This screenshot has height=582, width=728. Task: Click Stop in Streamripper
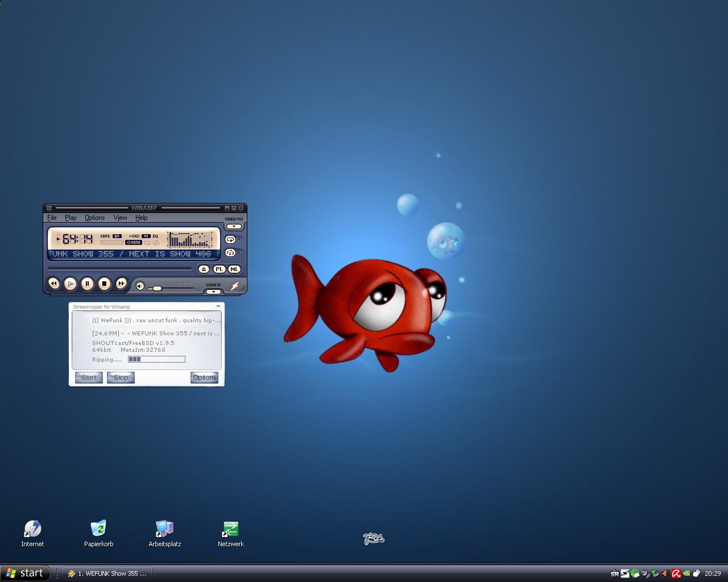tap(121, 377)
